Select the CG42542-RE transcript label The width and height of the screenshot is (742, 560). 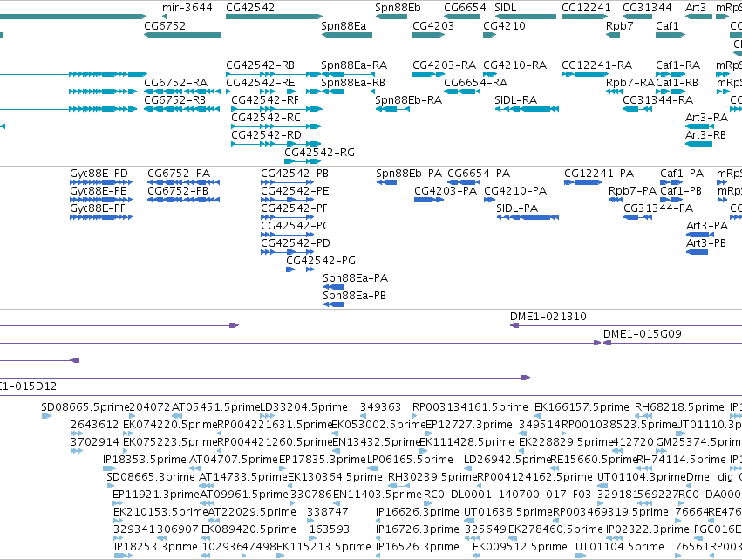tap(261, 82)
